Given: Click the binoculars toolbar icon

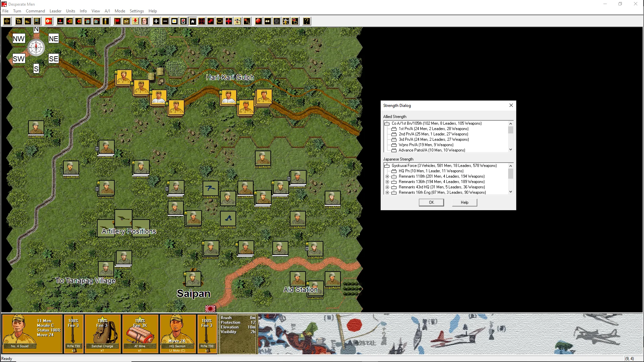Looking at the screenshot, I should pyautogui.click(x=268, y=21).
